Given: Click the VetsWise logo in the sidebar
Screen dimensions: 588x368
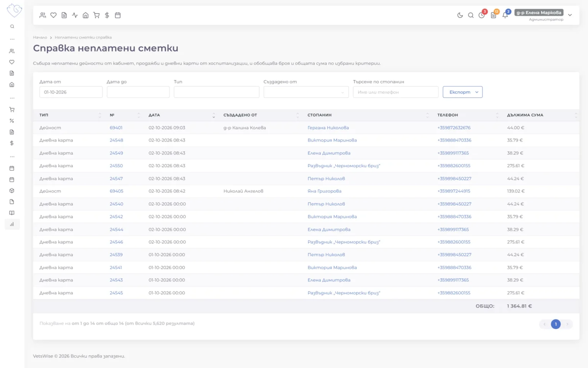Looking at the screenshot, I should (x=14, y=10).
